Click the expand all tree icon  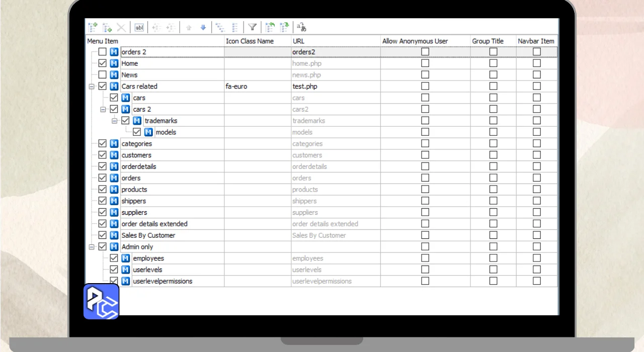click(220, 27)
